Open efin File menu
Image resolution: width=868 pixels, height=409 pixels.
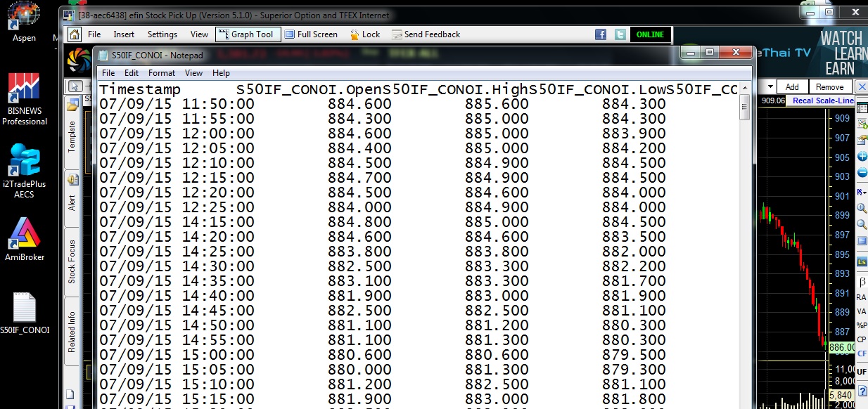tap(94, 34)
